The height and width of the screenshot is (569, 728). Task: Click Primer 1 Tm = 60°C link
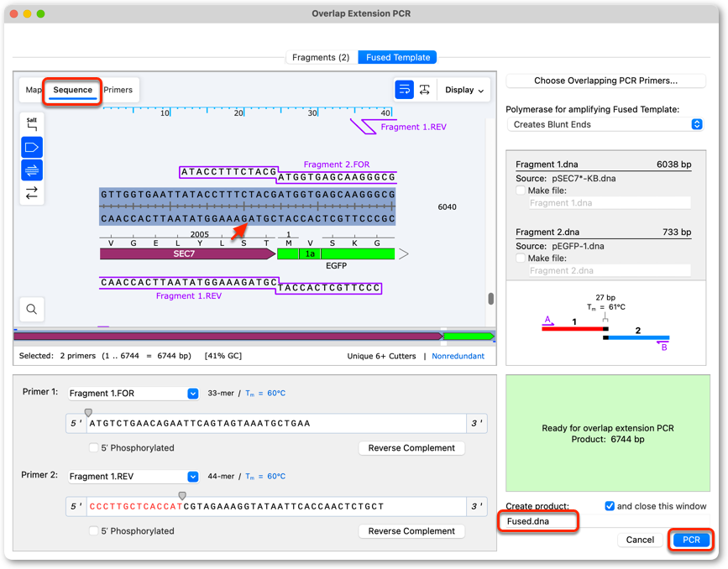(265, 394)
